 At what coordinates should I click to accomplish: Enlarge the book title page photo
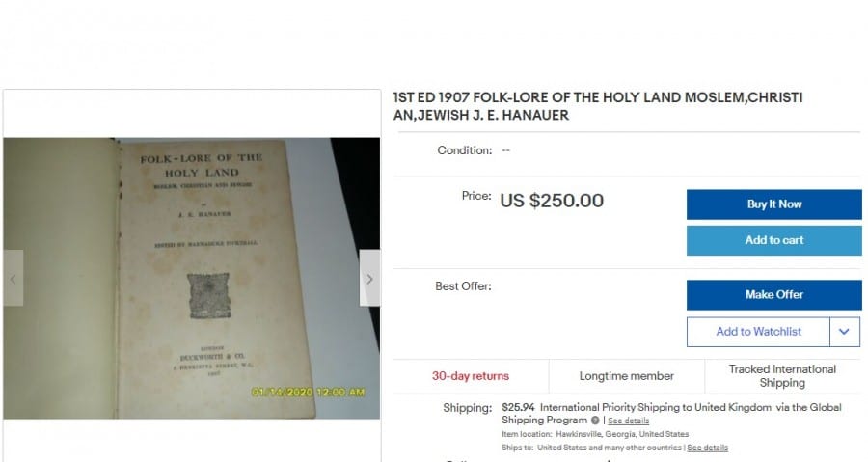[x=192, y=279]
